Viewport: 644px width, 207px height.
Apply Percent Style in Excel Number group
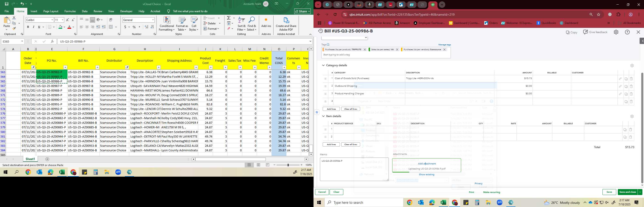[134, 27]
